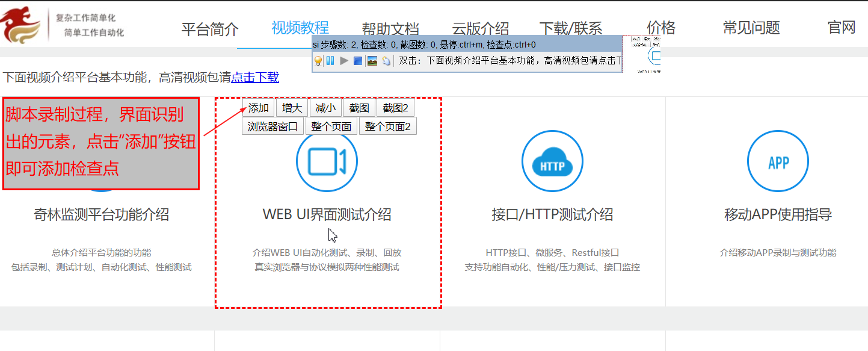Click the site logo at top left
Viewport: 868px width, 351px height.
point(23,25)
